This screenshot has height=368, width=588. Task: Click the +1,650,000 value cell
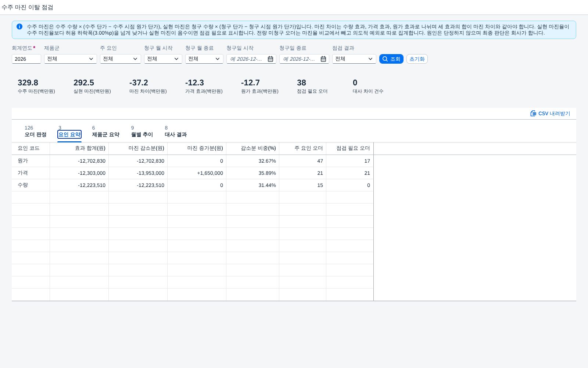coord(197,173)
